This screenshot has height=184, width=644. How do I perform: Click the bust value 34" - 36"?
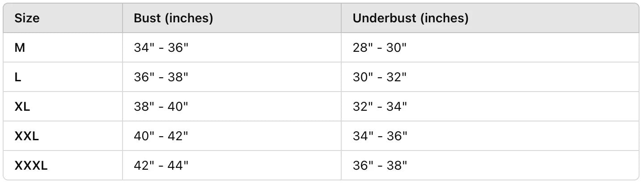coord(161,48)
